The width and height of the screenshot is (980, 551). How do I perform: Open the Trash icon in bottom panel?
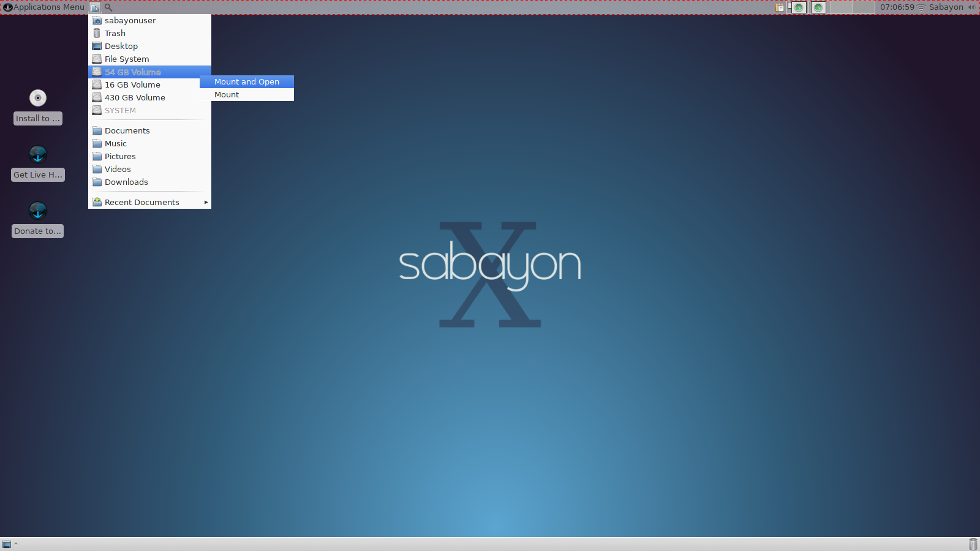click(x=973, y=544)
